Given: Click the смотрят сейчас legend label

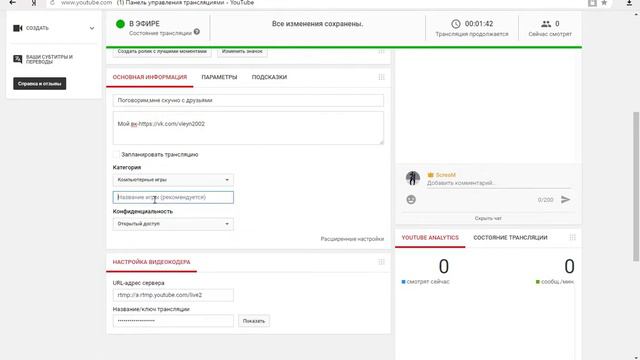Looking at the screenshot, I should tap(428, 282).
